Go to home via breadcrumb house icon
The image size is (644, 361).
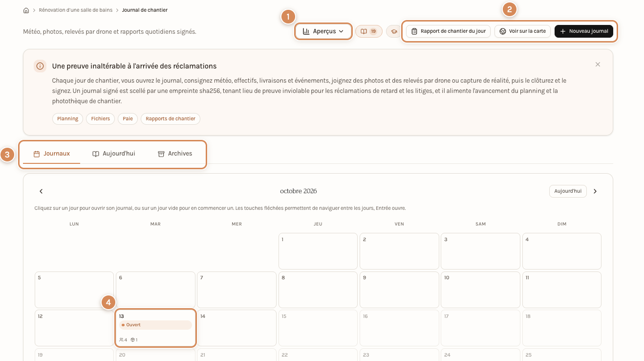pos(26,10)
